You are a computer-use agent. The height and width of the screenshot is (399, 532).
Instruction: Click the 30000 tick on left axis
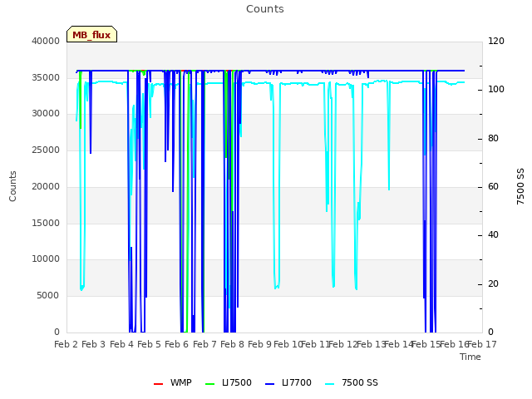click(x=46, y=114)
